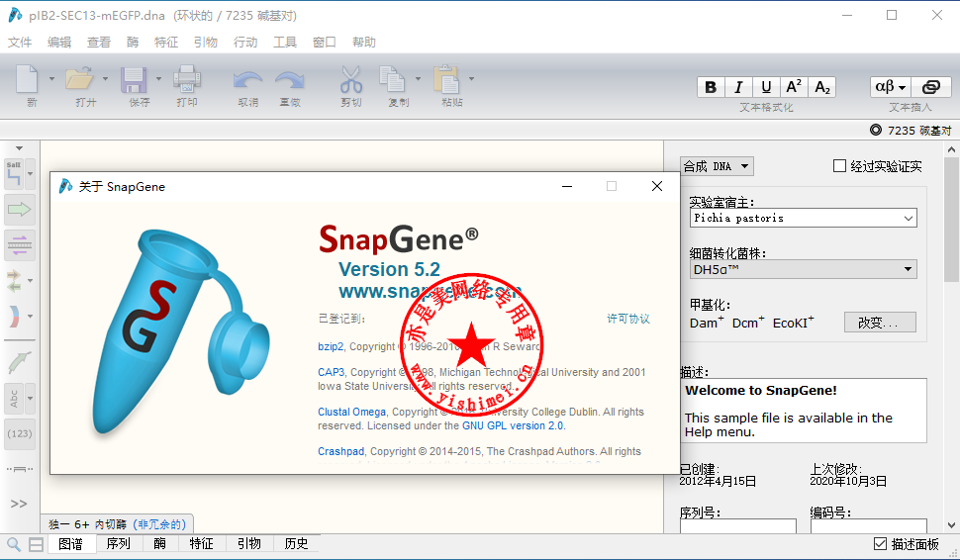Switch to the 图谱 Map tab
This screenshot has width=960, height=560.
pos(71,543)
